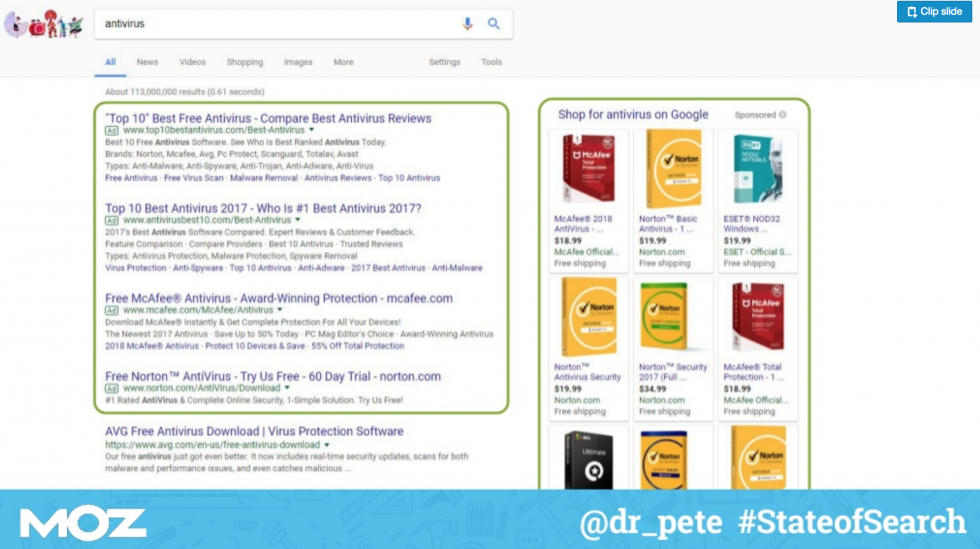Expand arrow beside antivirusbest10.com URL
The height and width of the screenshot is (549, 980).
(x=298, y=220)
